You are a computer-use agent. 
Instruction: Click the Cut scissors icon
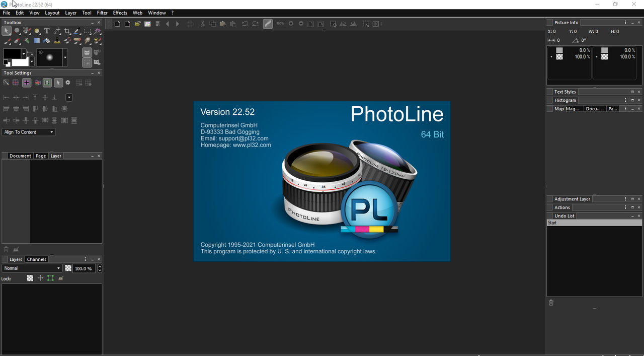[x=202, y=24]
